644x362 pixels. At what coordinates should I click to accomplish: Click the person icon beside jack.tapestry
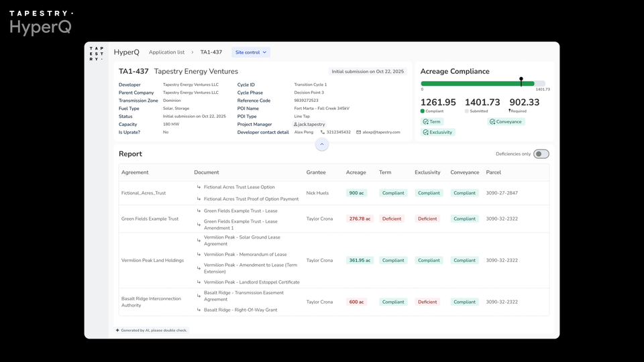click(x=296, y=125)
